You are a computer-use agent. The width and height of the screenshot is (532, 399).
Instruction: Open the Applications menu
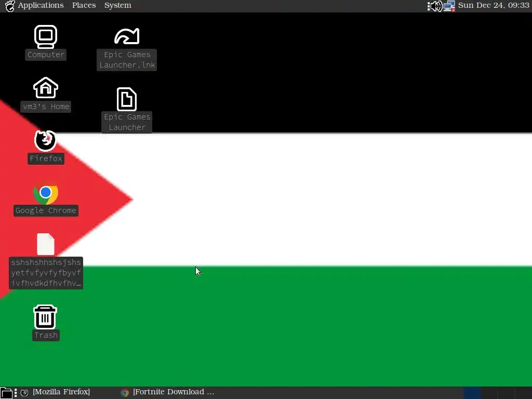pyautogui.click(x=41, y=5)
